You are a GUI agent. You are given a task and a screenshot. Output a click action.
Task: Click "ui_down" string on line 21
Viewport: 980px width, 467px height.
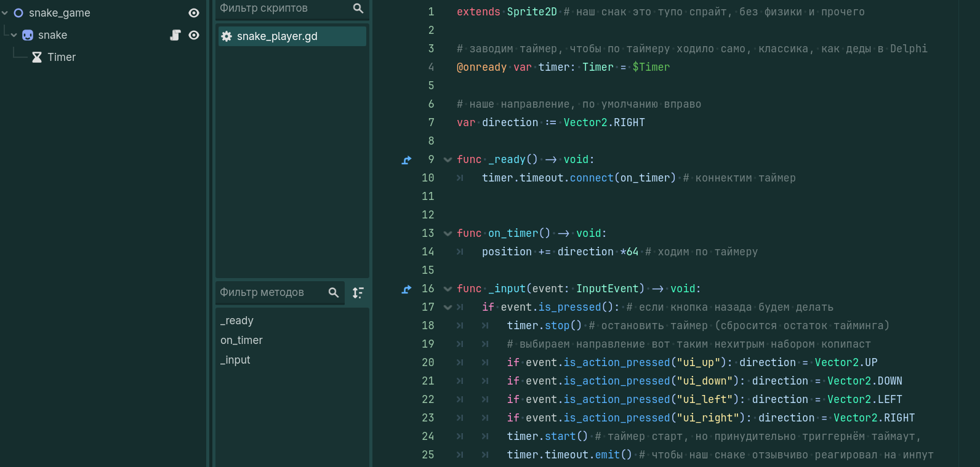click(x=705, y=381)
